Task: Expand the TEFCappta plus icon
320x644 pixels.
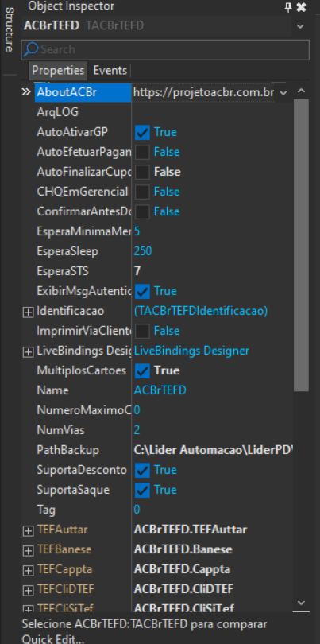Action: [x=28, y=571]
